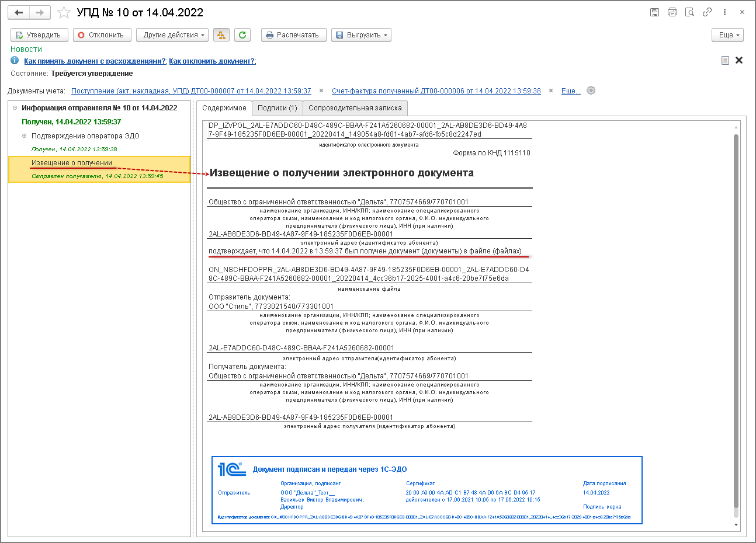The height and width of the screenshot is (543, 756).
Task: Click 'Форма по КНД 1115110' text
Action: point(492,153)
